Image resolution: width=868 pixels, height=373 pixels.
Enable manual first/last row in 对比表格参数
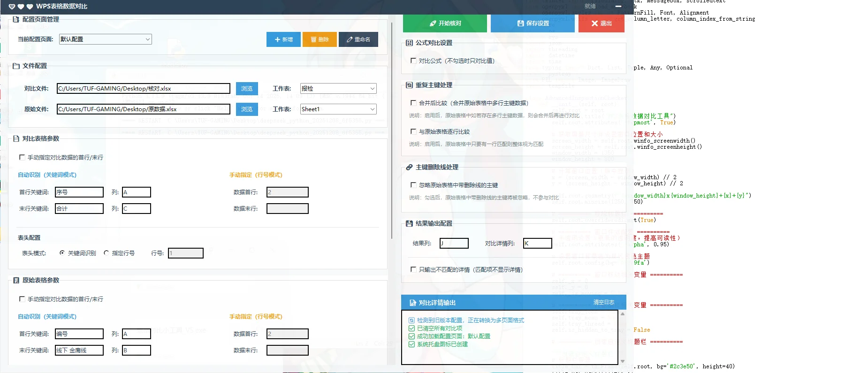pos(22,158)
